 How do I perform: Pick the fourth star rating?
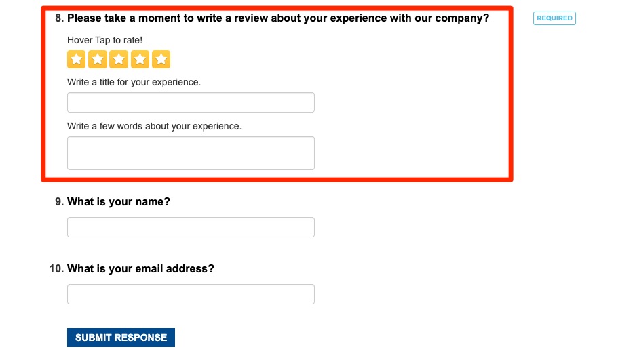140,60
